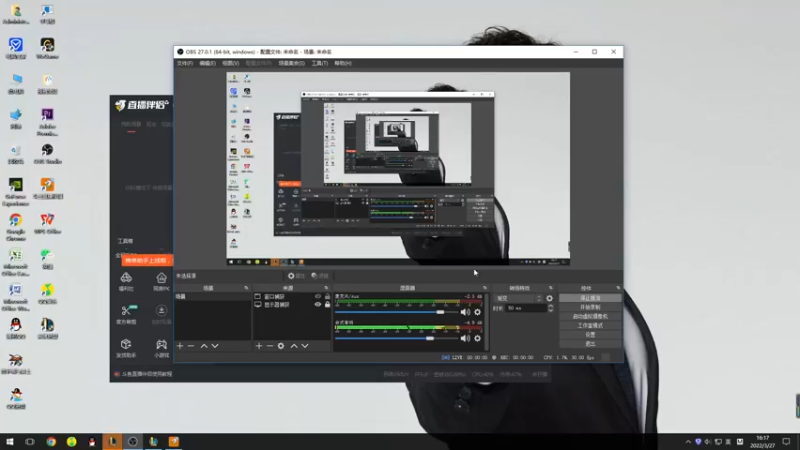
Task: Click the 滤镜 filters button above Sources
Action: tap(320, 276)
